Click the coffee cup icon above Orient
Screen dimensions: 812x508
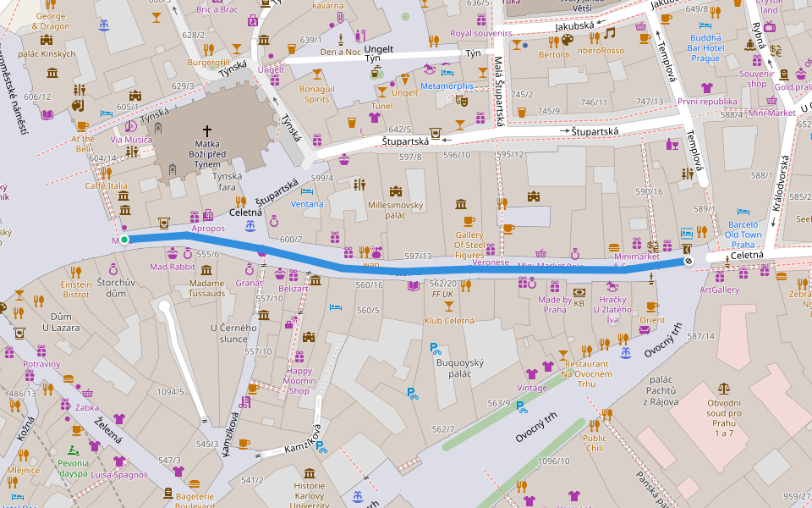[651, 306]
